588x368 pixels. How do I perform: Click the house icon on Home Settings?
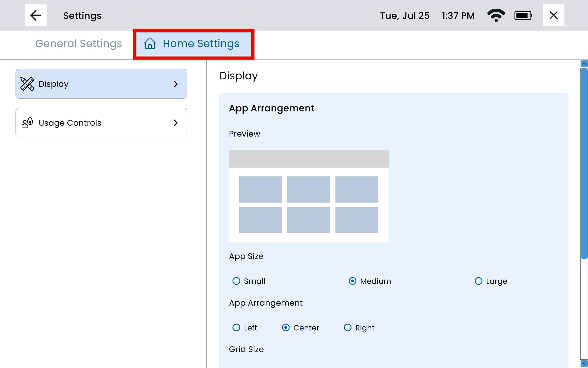pyautogui.click(x=150, y=43)
